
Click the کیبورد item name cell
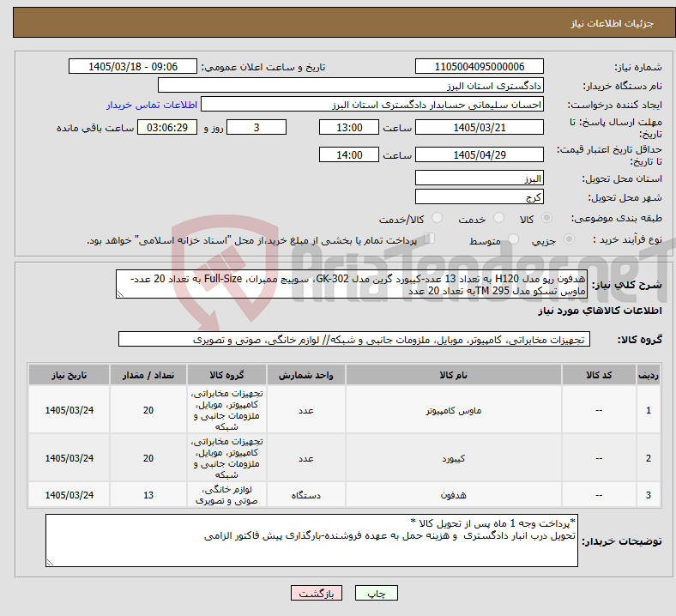[454, 458]
